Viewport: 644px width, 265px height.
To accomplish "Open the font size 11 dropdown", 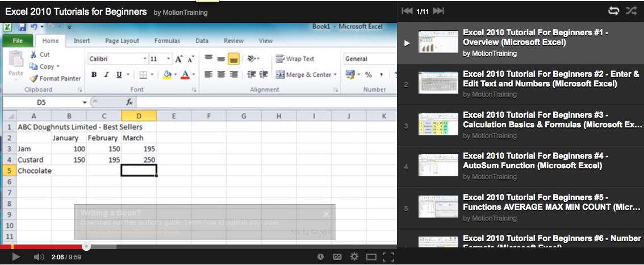I will pyautogui.click(x=169, y=59).
